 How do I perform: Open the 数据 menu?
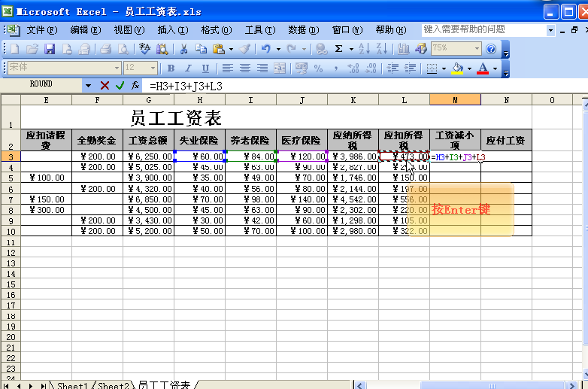click(x=303, y=30)
